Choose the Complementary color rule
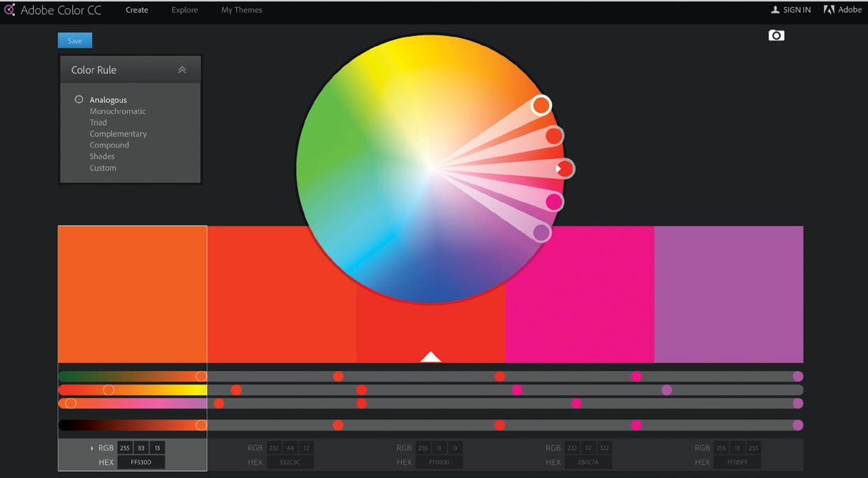 pos(118,134)
